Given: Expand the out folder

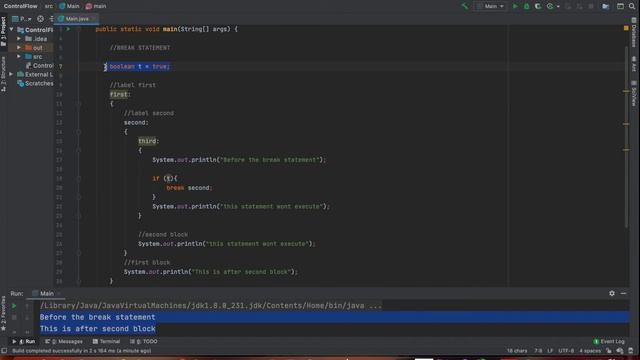Looking at the screenshot, I should click(x=18, y=48).
